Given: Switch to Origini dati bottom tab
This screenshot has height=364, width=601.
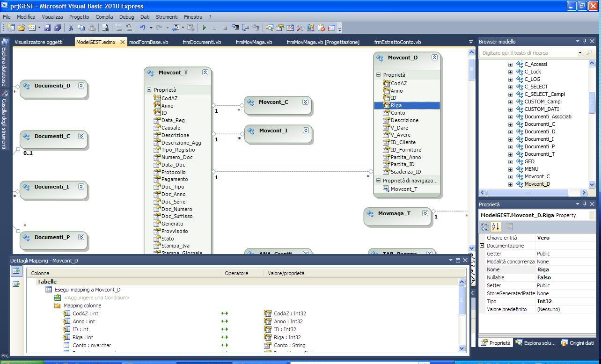Looking at the screenshot, I should tap(577, 343).
